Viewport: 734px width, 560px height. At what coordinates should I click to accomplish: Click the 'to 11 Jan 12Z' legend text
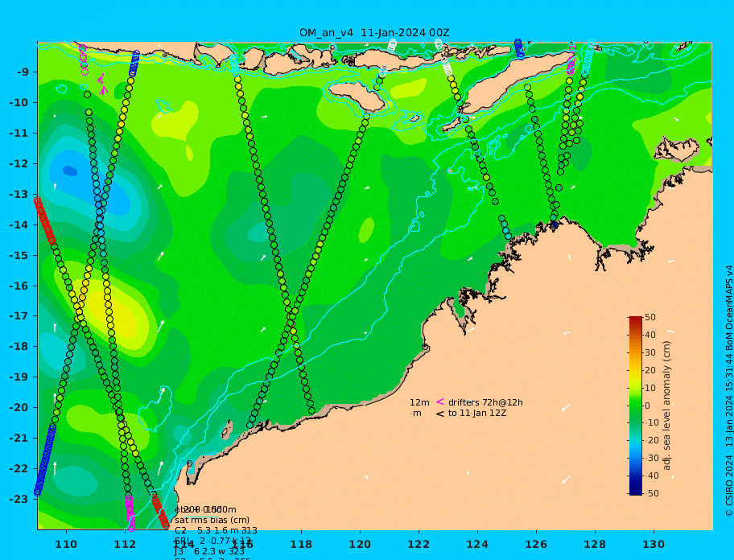pyautogui.click(x=477, y=413)
